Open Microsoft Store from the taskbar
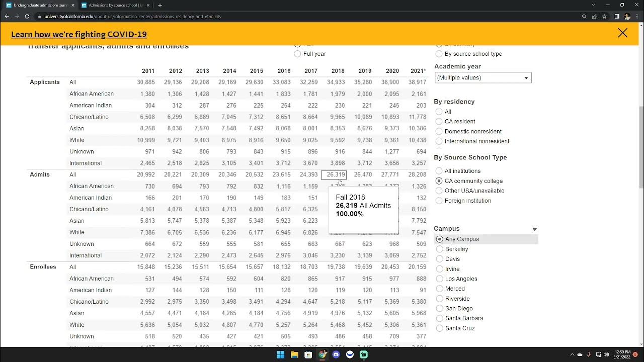The width and height of the screenshot is (644, 362). click(308, 354)
